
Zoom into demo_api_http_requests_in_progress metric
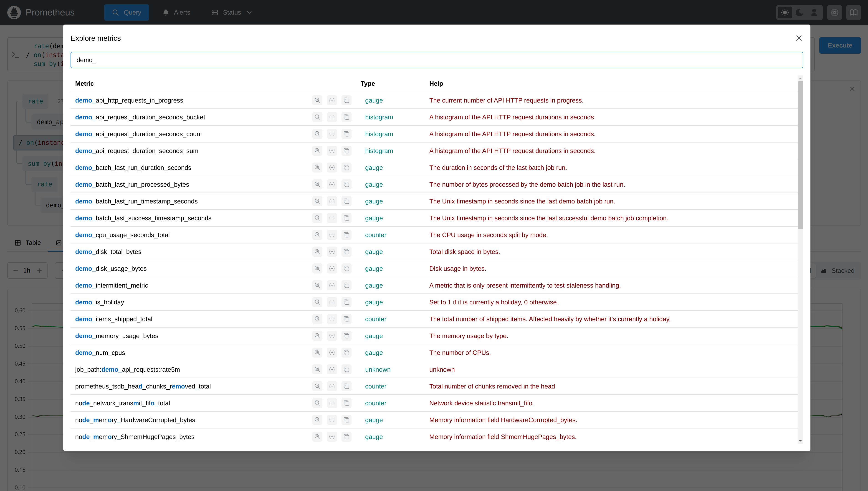(317, 100)
